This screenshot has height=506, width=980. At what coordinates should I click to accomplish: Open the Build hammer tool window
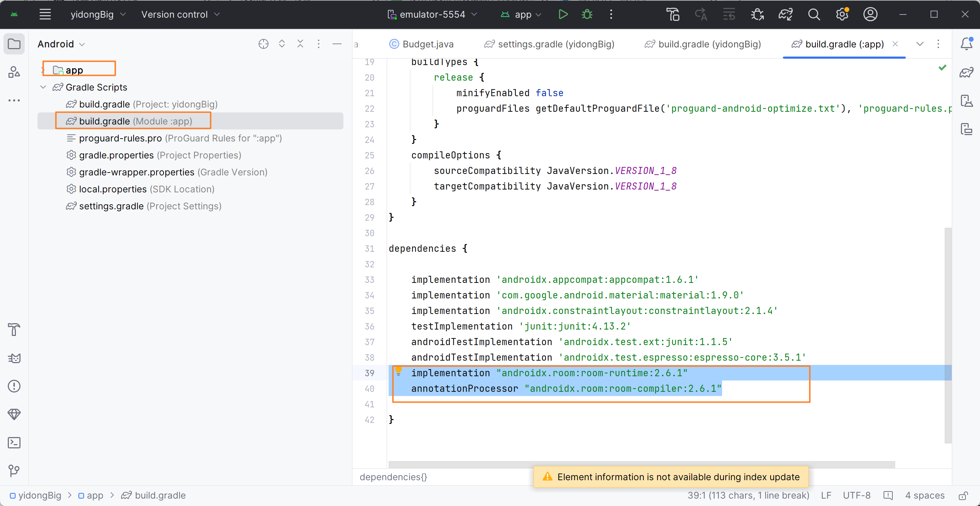(x=14, y=330)
